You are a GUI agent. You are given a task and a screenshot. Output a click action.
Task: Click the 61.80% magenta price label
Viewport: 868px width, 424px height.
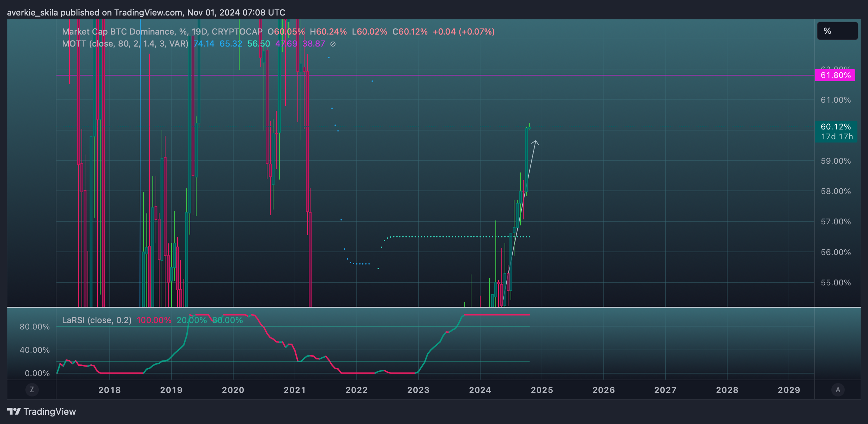pos(835,75)
